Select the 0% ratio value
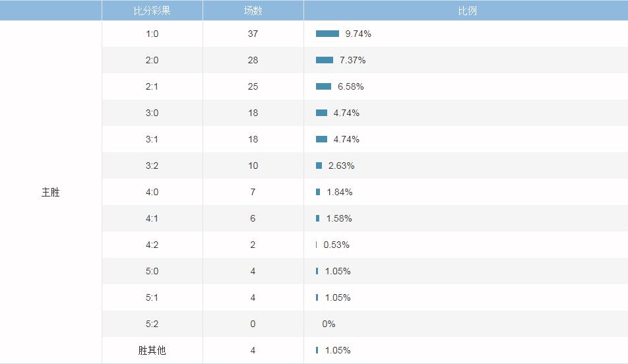Screen dimensions: 628x364 (x=329, y=324)
